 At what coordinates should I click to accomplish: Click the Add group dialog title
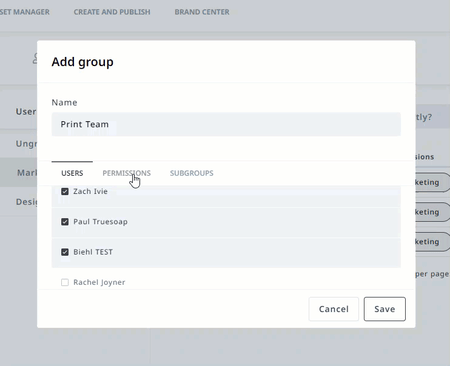point(82,62)
